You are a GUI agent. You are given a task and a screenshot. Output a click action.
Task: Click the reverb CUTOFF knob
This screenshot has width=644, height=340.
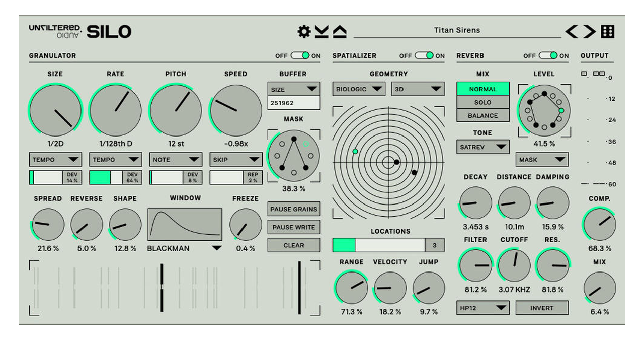pos(514,265)
